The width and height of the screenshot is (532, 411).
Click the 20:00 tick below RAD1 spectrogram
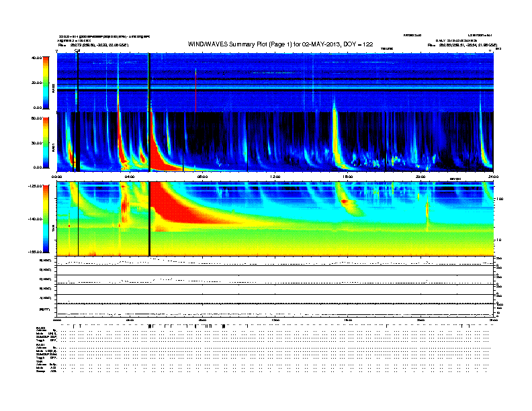tap(420, 177)
